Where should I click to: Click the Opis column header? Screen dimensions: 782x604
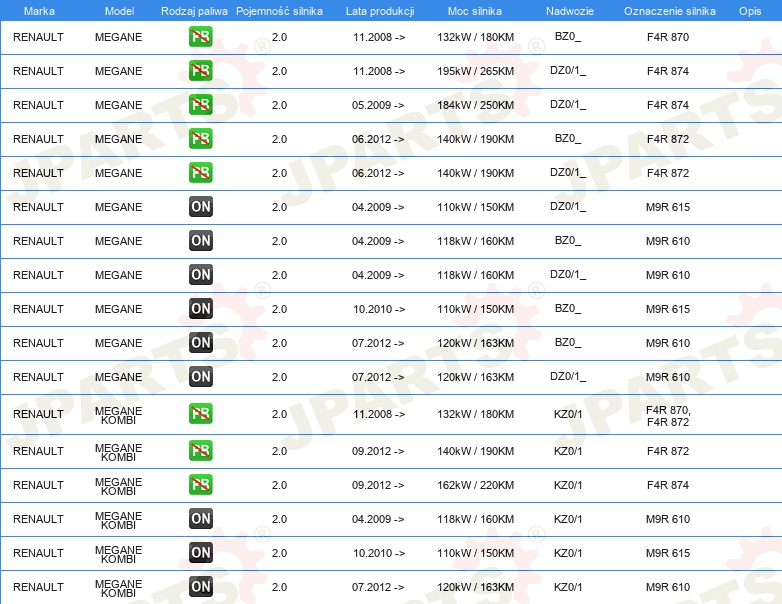click(x=750, y=11)
